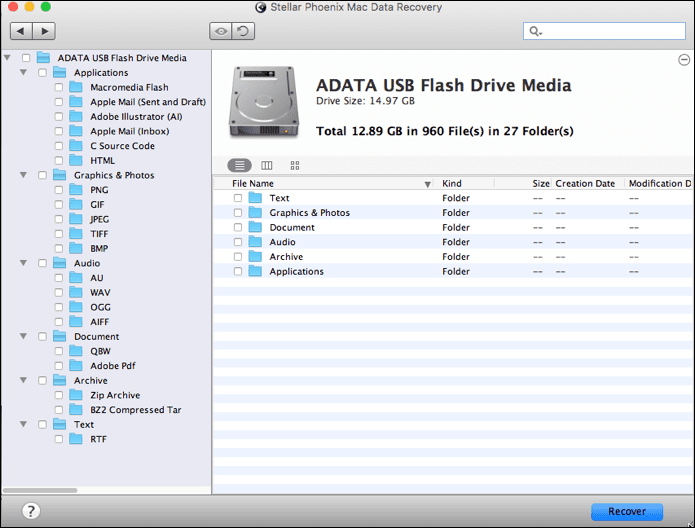Click the forward navigation arrow button
Viewport: 695px width, 528px height.
[x=44, y=31]
